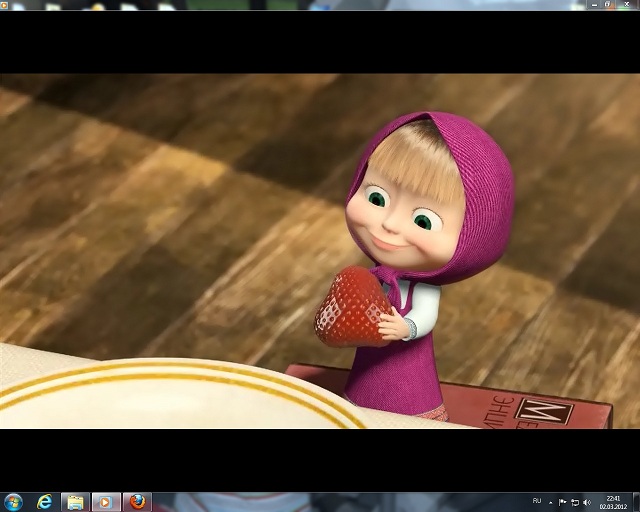Switch to Windows Media Player taskbar button

point(106,502)
